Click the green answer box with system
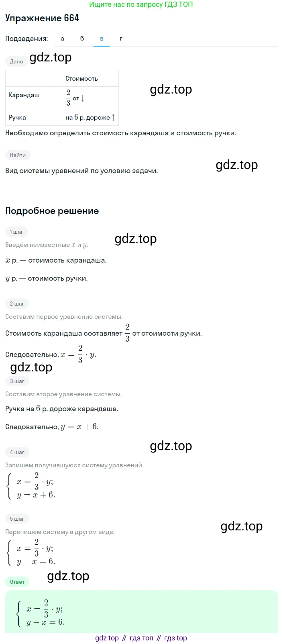This screenshot has height=644, width=283. tap(142, 612)
